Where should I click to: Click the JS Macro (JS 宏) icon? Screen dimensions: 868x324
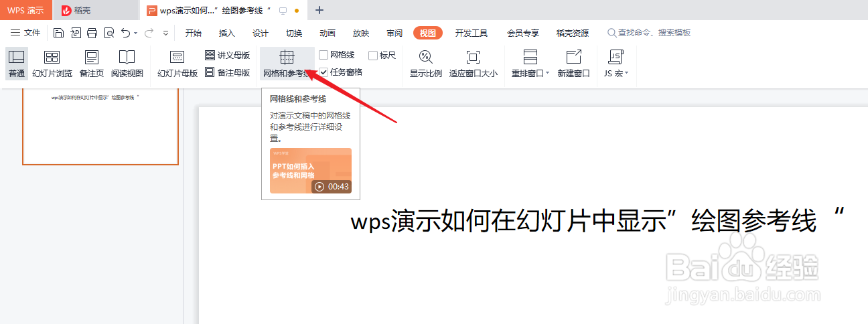point(615,57)
